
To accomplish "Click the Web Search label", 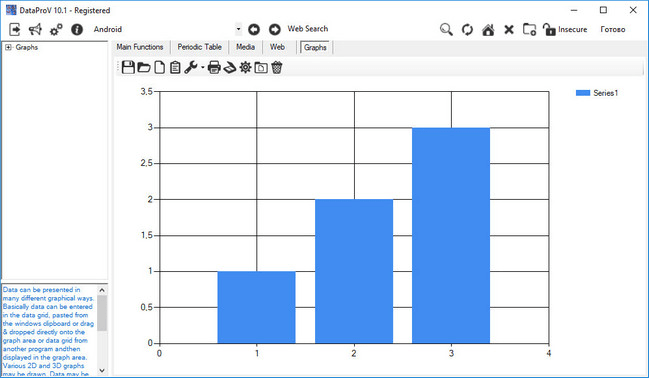I will pos(308,29).
